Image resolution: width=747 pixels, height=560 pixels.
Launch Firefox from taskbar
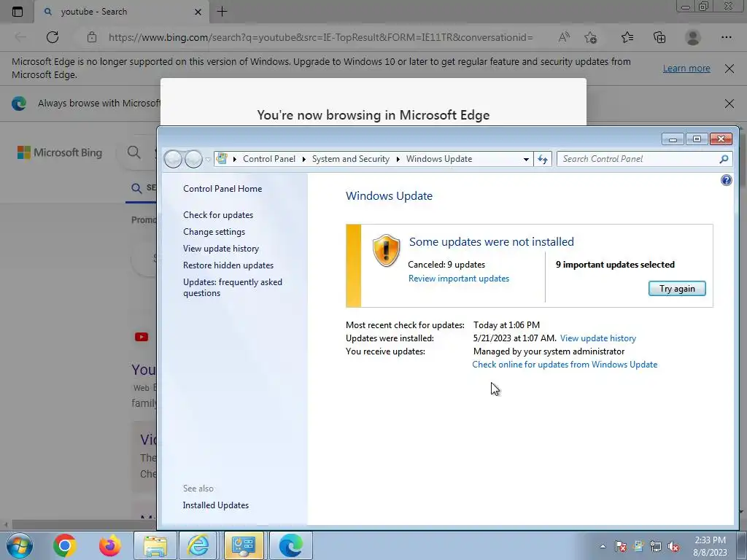[x=110, y=545]
